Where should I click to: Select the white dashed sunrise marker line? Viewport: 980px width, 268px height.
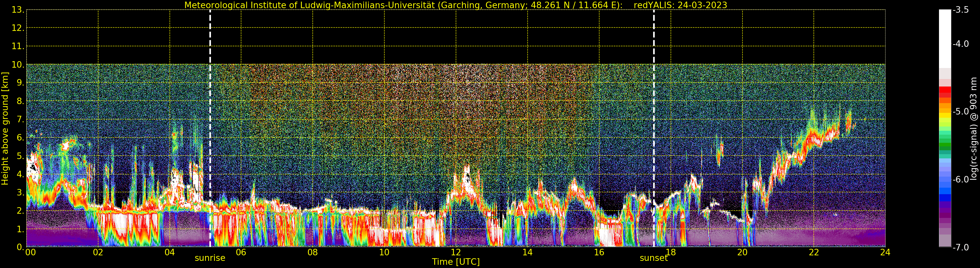click(x=210, y=128)
